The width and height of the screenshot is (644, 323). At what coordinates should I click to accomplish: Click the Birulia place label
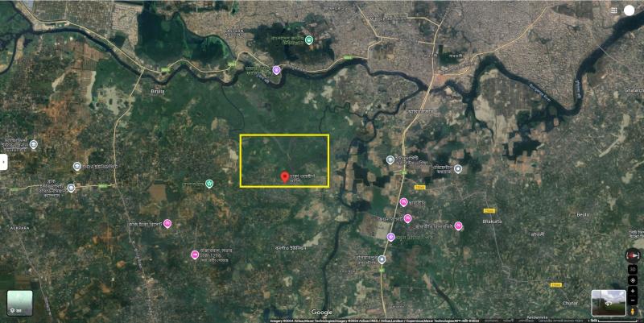click(158, 92)
